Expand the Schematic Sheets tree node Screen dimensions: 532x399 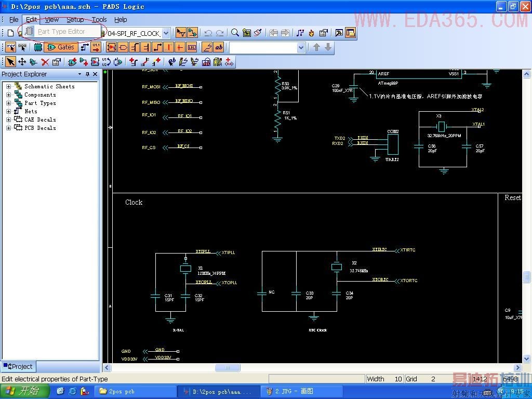tap(8, 87)
